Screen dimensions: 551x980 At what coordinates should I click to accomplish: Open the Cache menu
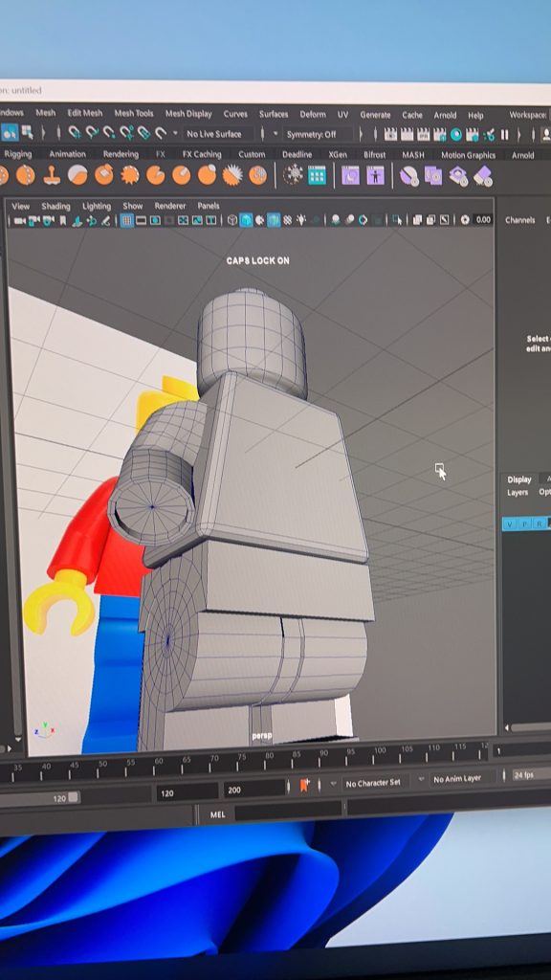(412, 115)
